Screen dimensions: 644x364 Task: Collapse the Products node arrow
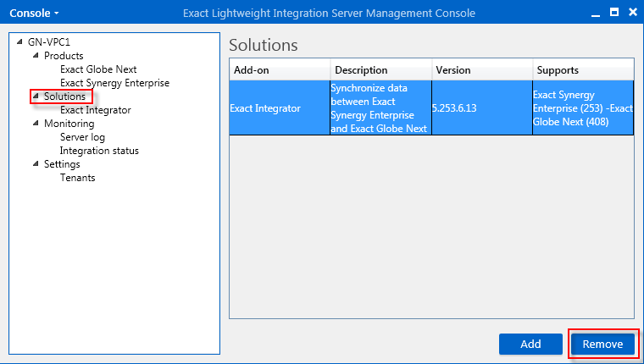36,55
